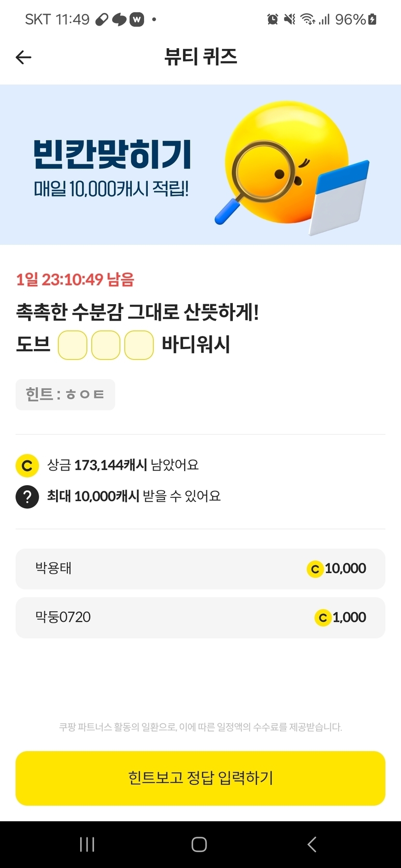Tap the coin icon next to 1,000
The image size is (401, 868).
click(323, 617)
